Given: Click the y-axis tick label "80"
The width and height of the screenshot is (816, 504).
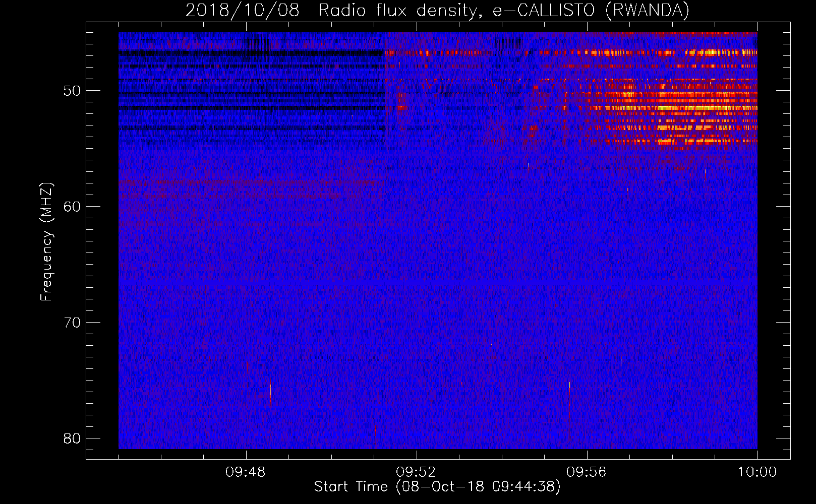Looking at the screenshot, I should point(72,438).
